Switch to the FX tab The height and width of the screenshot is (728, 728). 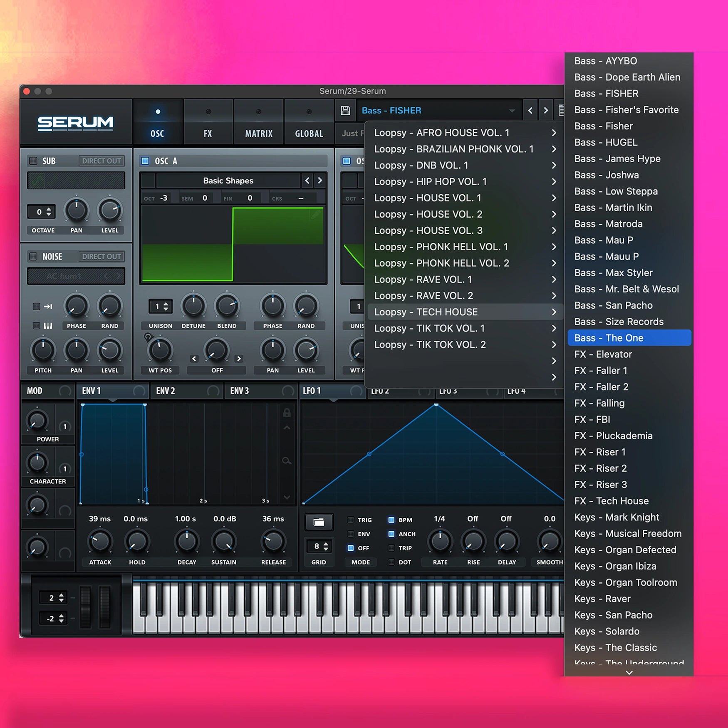click(208, 122)
